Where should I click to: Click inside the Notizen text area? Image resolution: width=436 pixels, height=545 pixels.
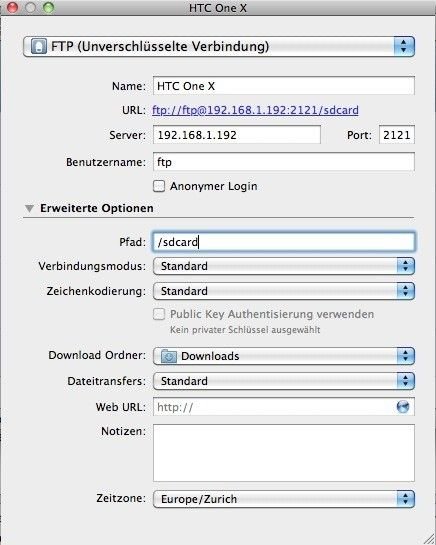point(284,453)
